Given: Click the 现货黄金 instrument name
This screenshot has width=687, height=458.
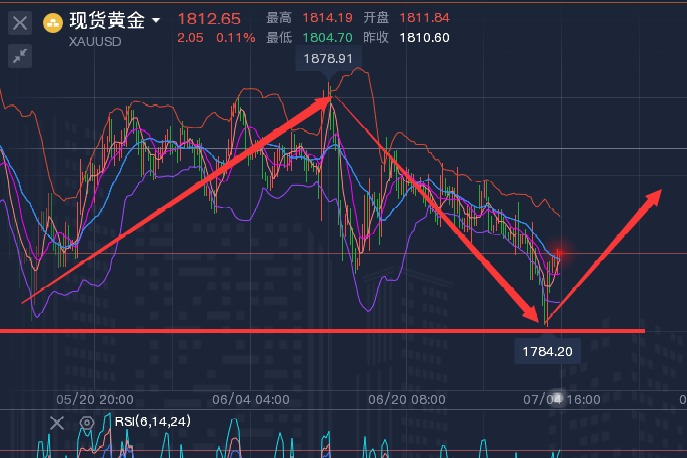Looking at the screenshot, I should [106, 20].
